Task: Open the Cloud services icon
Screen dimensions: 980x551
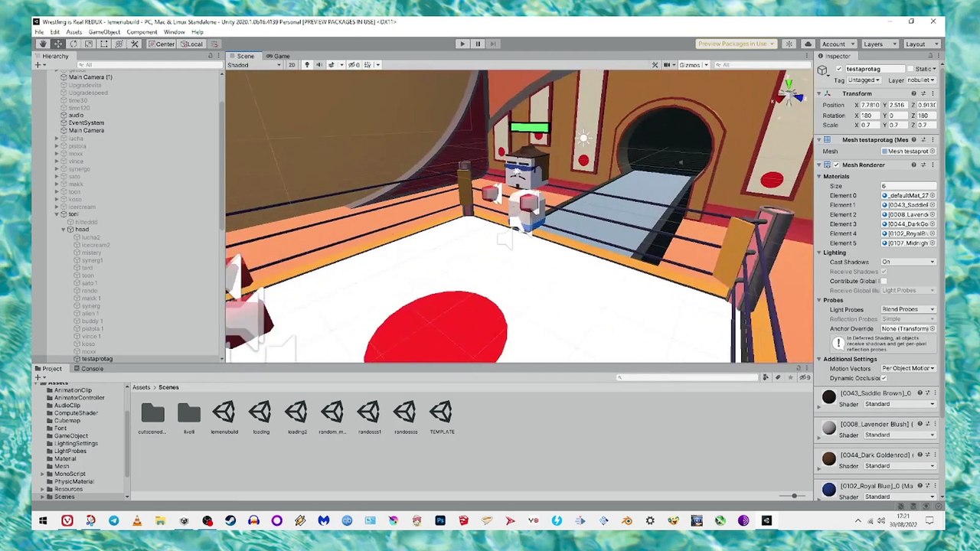Action: click(x=807, y=44)
